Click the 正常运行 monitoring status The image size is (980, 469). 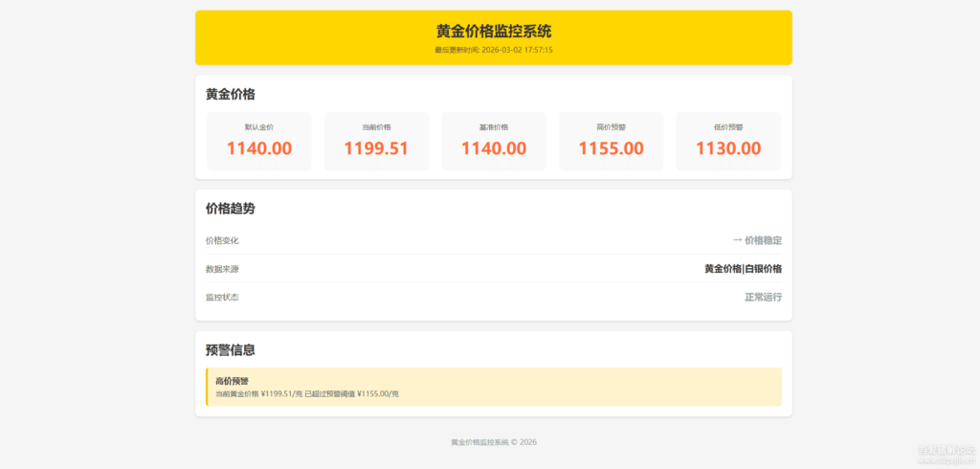pos(763,298)
